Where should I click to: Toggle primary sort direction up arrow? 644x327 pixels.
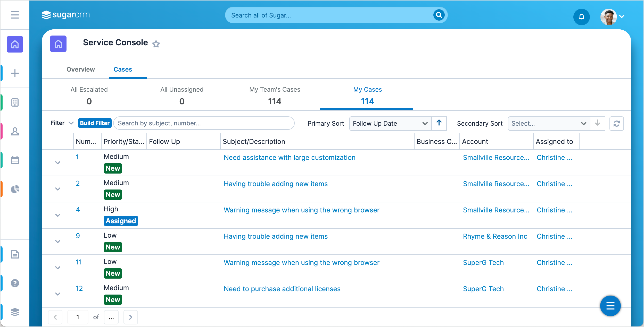tap(439, 123)
